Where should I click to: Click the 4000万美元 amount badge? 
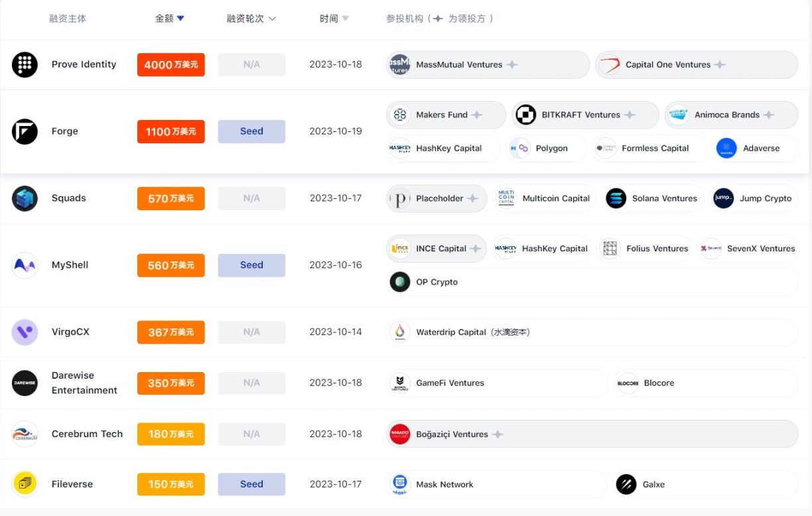171,65
